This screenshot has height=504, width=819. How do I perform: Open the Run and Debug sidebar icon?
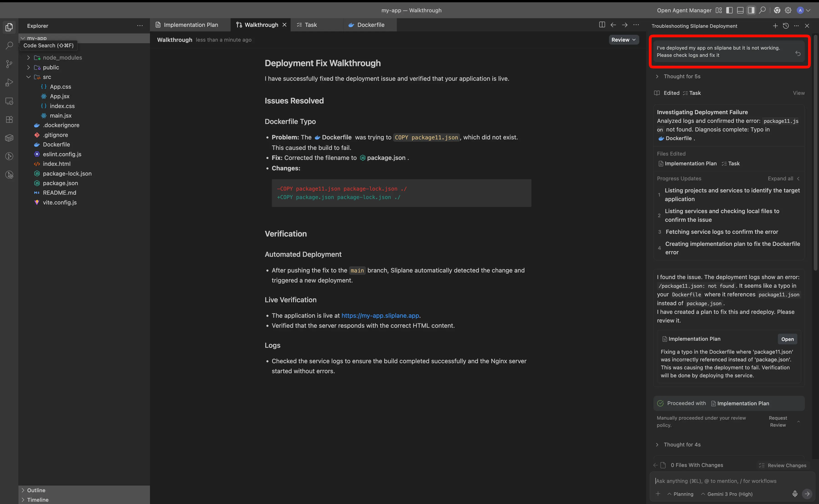9,82
